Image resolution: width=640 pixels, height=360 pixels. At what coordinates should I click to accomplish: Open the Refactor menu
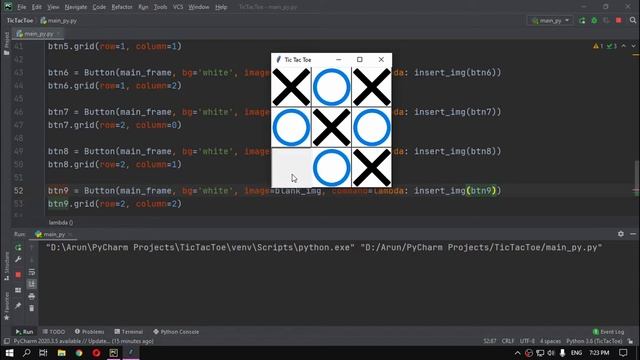pyautogui.click(x=122, y=7)
